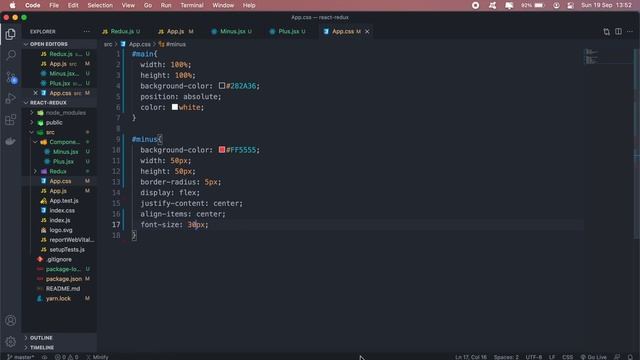Open .gitignore in the file tree
The image size is (640, 360).
pos(59,260)
